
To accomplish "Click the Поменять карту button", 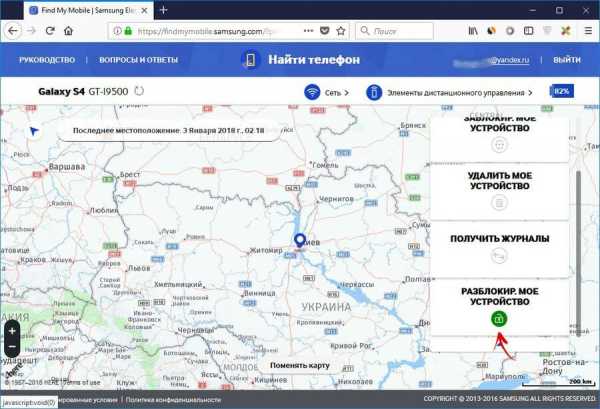I will click(299, 365).
